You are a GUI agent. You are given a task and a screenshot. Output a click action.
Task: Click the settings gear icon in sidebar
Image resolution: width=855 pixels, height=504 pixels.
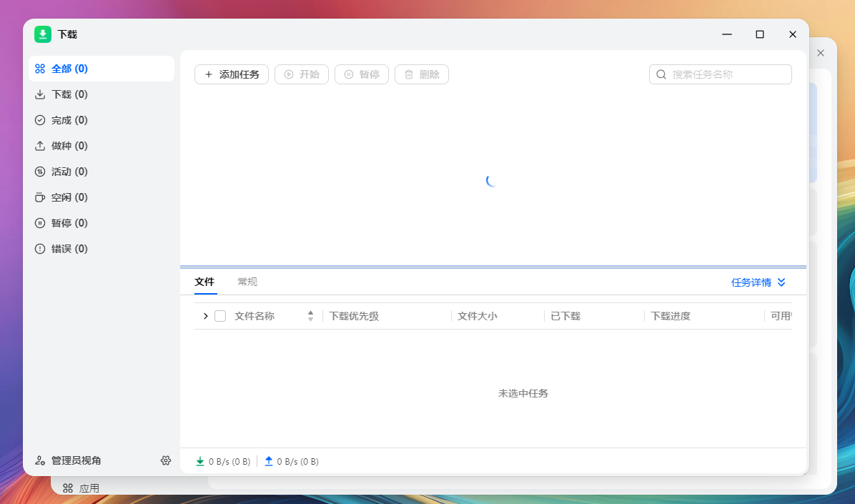coord(166,460)
